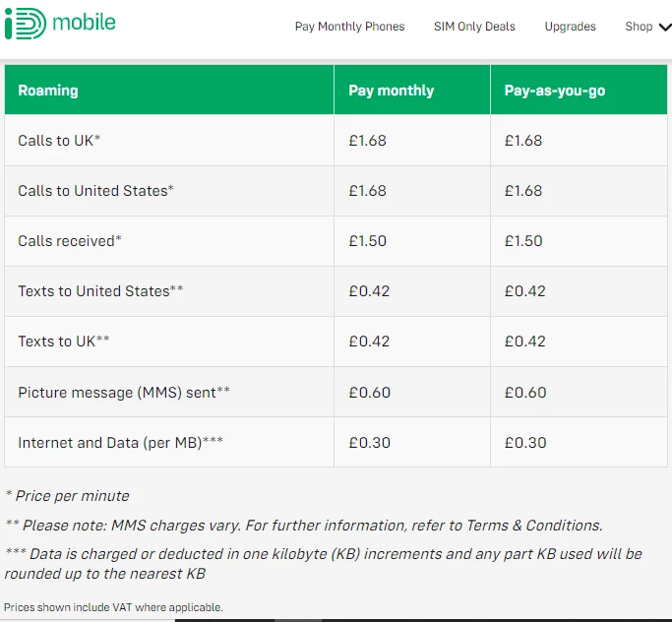The image size is (672, 622).
Task: Click the Picture message (MMS) sent label
Action: (x=124, y=393)
